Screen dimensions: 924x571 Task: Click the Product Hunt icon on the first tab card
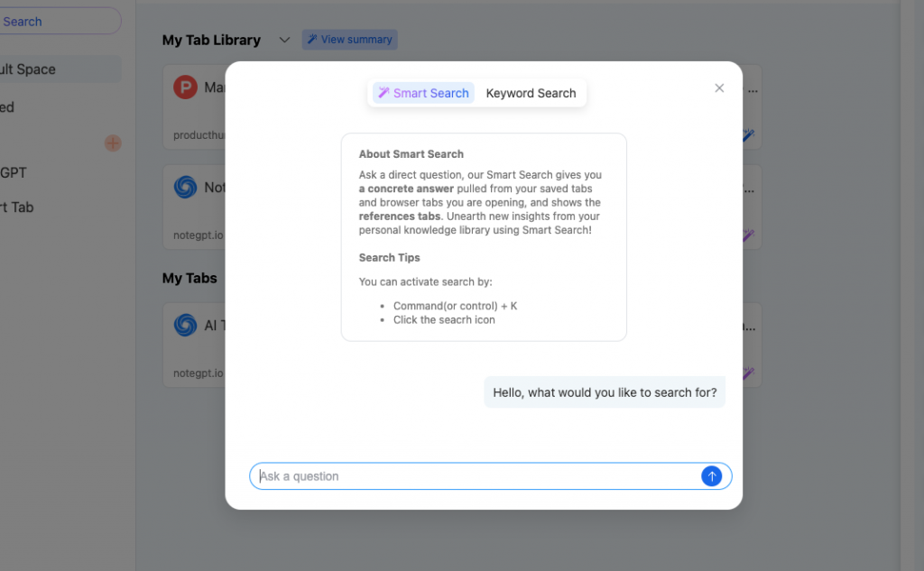pyautogui.click(x=184, y=87)
